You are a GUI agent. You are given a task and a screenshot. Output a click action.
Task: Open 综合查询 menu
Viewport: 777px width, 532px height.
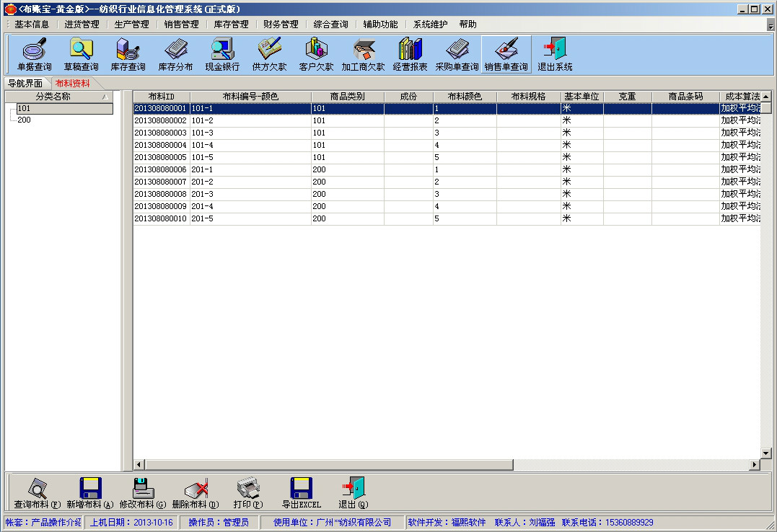tap(330, 25)
